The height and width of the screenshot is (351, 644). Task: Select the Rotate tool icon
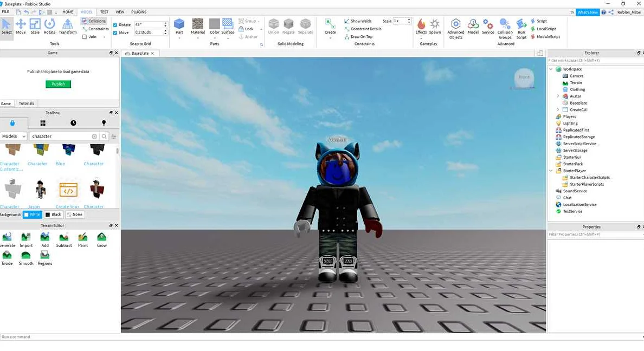50,24
